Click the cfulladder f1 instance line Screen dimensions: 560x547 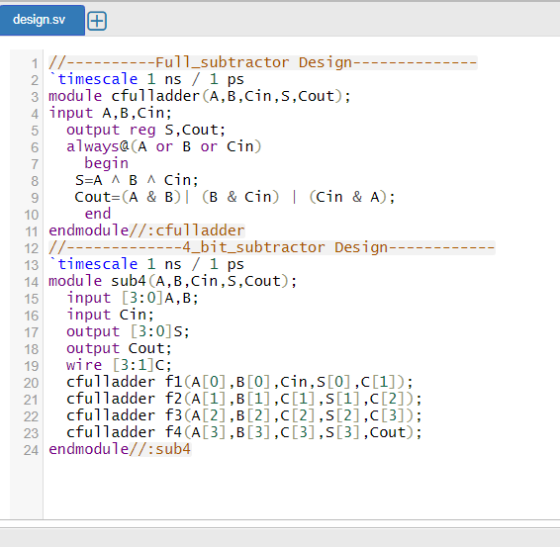click(x=240, y=382)
